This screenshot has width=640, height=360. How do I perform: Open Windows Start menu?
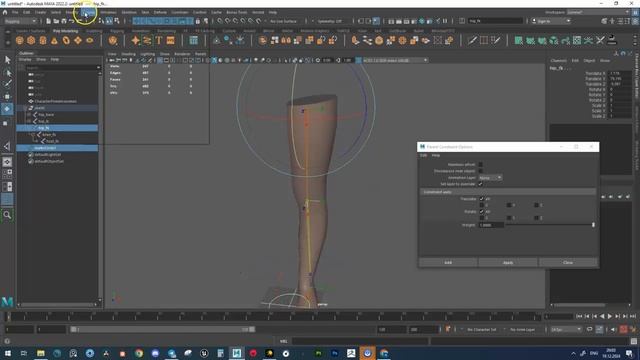(x=7, y=353)
